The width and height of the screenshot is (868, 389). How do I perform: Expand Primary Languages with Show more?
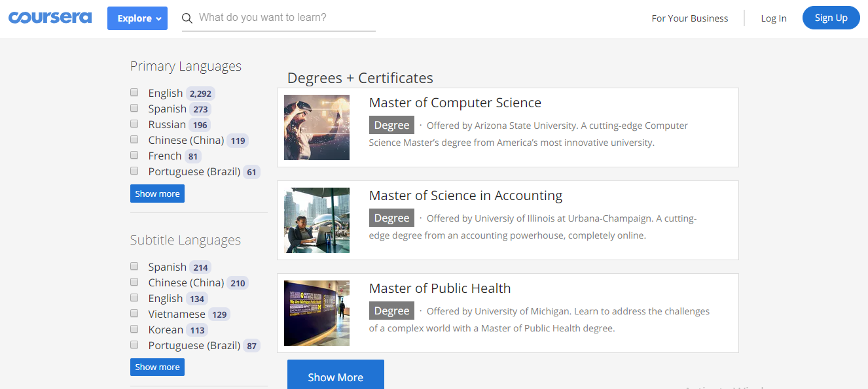pos(157,194)
